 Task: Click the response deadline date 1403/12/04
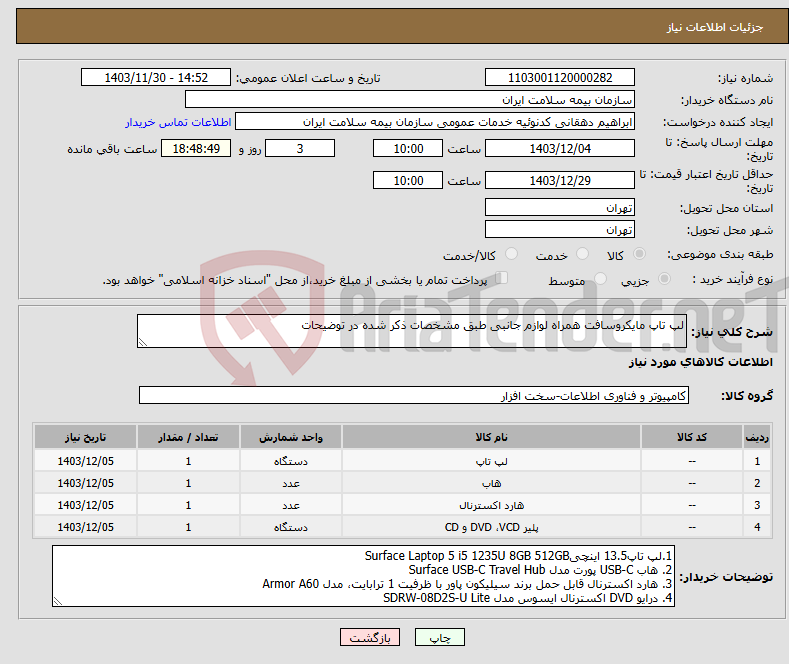[x=560, y=148]
